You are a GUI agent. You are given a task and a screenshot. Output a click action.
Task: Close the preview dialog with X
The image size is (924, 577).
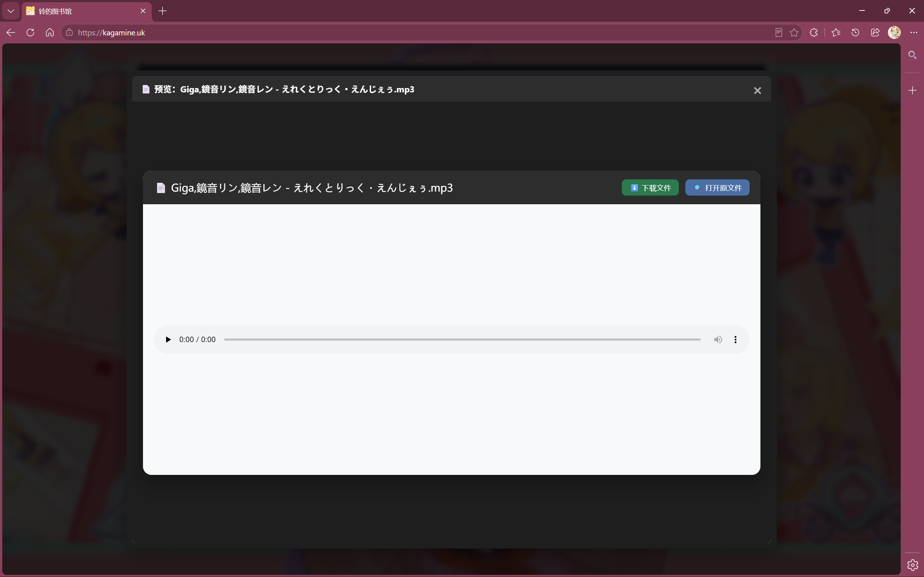click(x=757, y=91)
